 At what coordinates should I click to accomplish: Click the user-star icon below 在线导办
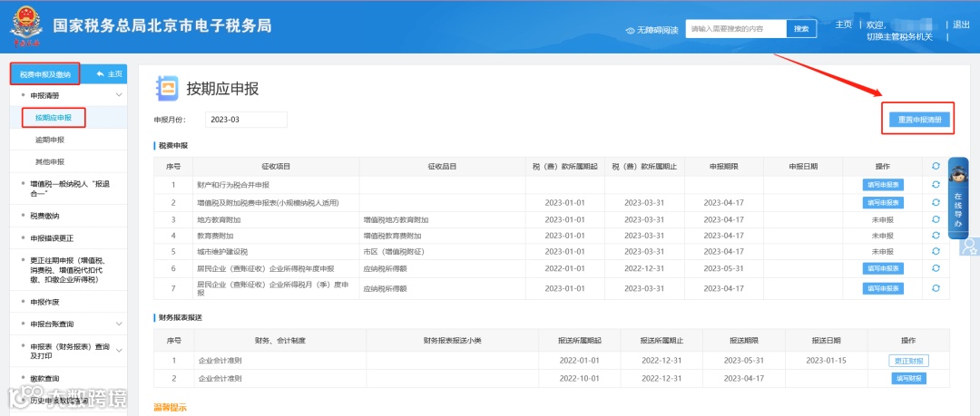click(970, 247)
